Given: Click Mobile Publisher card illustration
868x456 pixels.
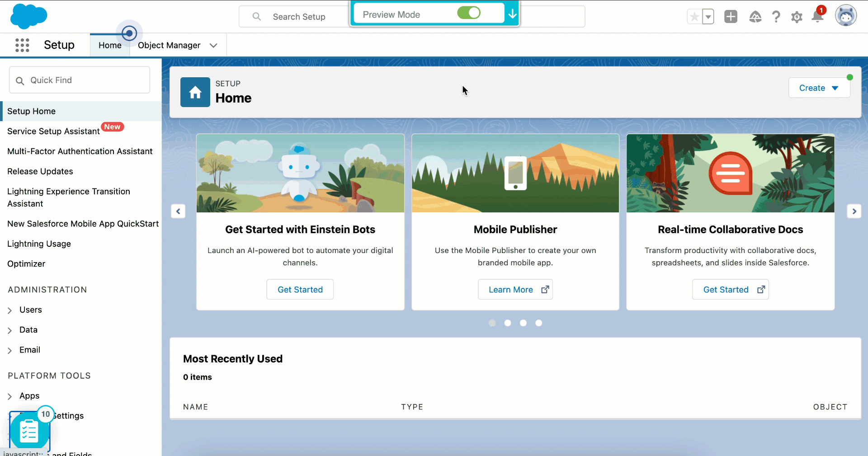Looking at the screenshot, I should pos(515,173).
